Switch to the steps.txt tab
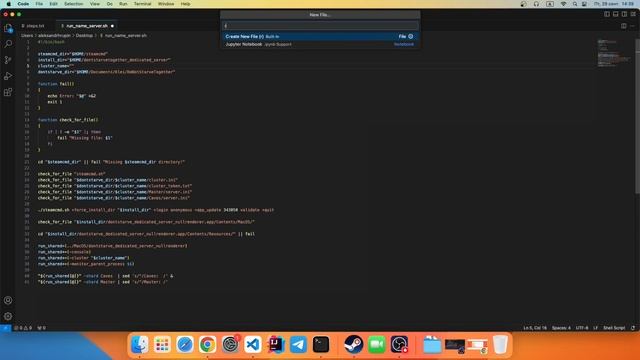 (36, 26)
